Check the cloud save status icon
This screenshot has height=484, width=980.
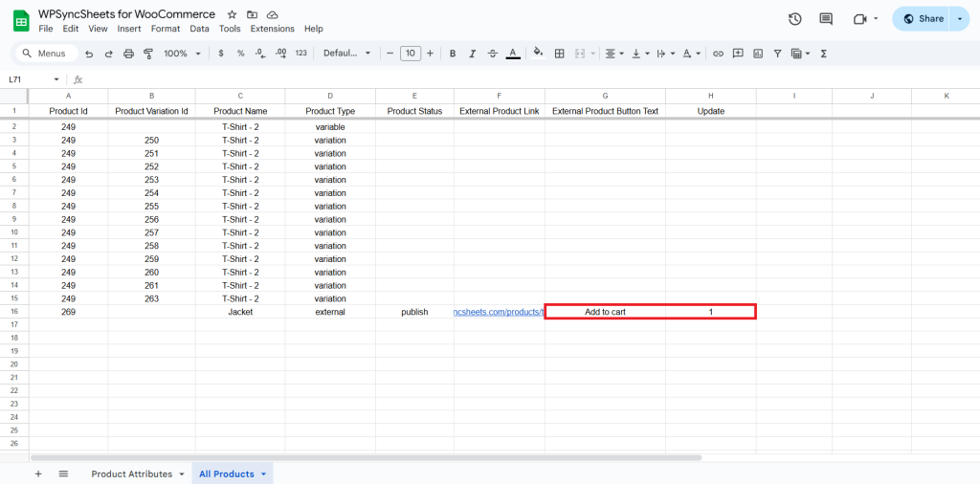click(x=272, y=14)
